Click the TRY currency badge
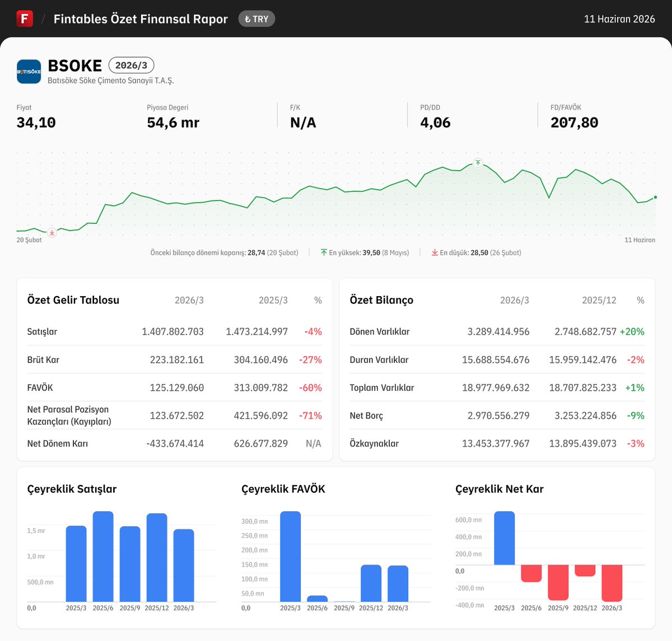The width and height of the screenshot is (672, 641). pos(256,19)
